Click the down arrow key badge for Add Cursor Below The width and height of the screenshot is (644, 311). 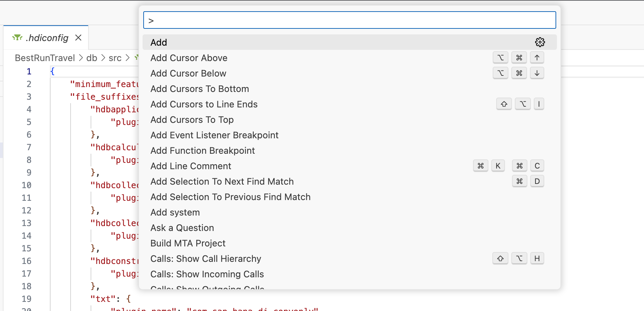point(537,73)
